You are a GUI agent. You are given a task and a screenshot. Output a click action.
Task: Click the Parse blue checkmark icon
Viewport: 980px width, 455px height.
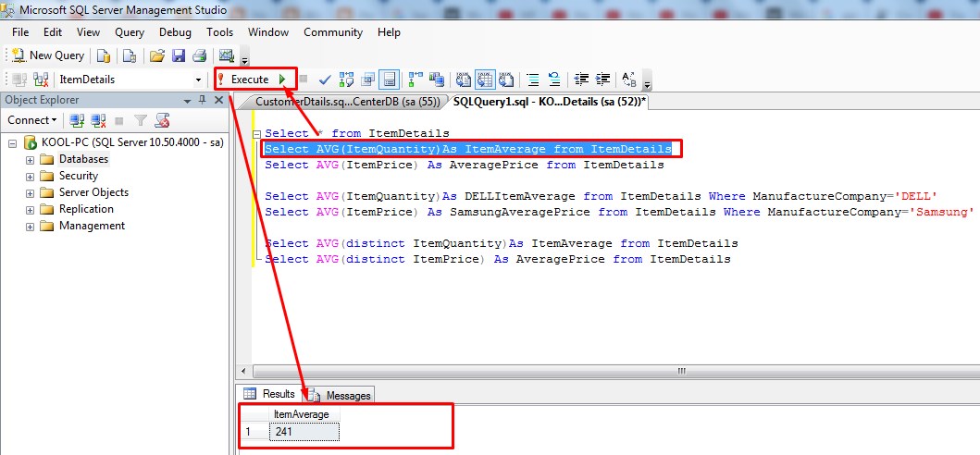(325, 80)
